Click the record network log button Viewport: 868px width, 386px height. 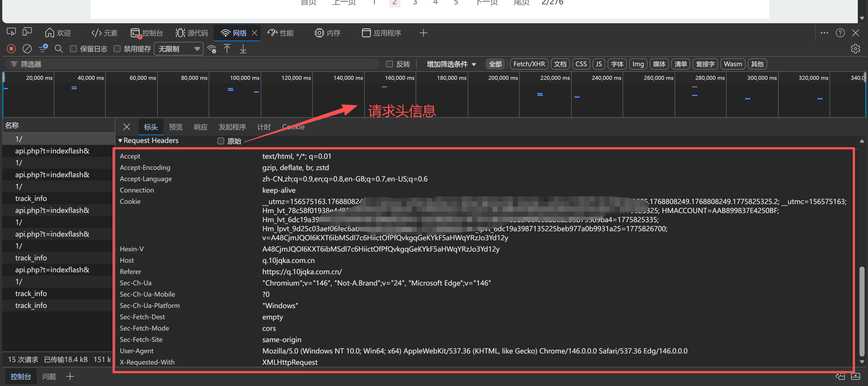(x=11, y=49)
